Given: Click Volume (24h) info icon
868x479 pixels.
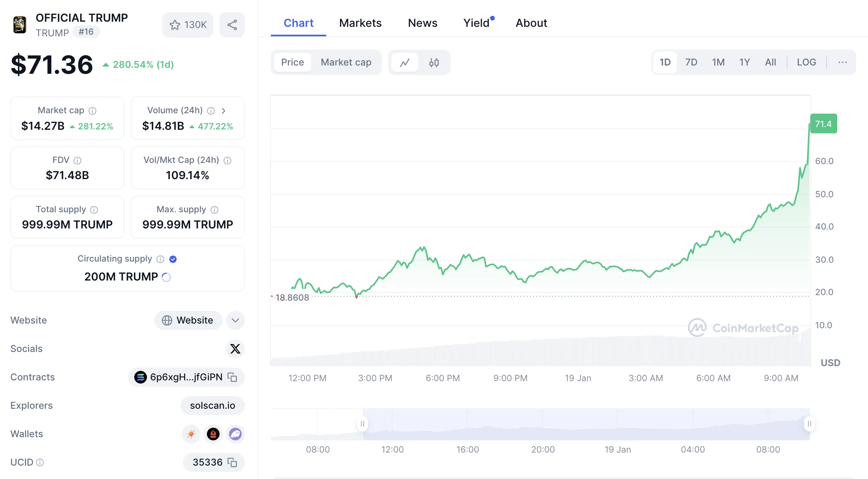Looking at the screenshot, I should click(211, 111).
